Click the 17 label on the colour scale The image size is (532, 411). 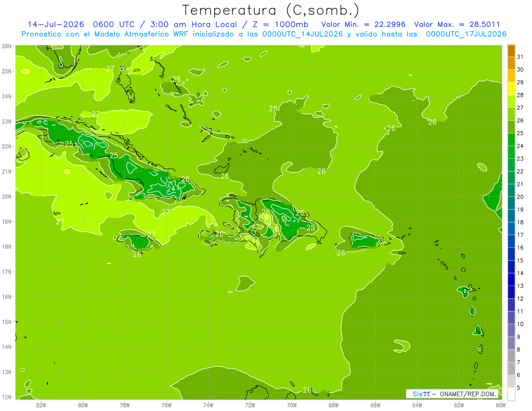pos(520,235)
